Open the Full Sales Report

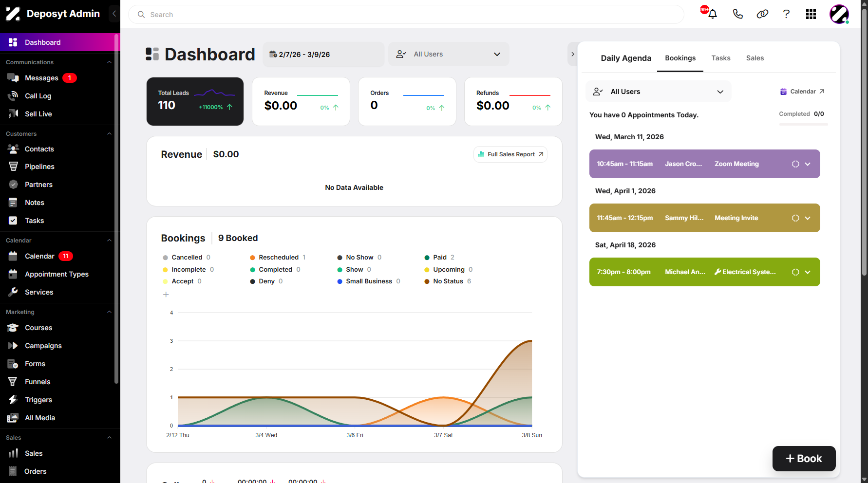(510, 154)
